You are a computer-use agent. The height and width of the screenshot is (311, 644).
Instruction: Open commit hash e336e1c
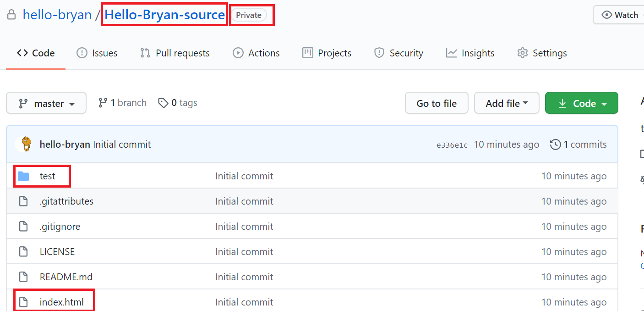(x=452, y=145)
